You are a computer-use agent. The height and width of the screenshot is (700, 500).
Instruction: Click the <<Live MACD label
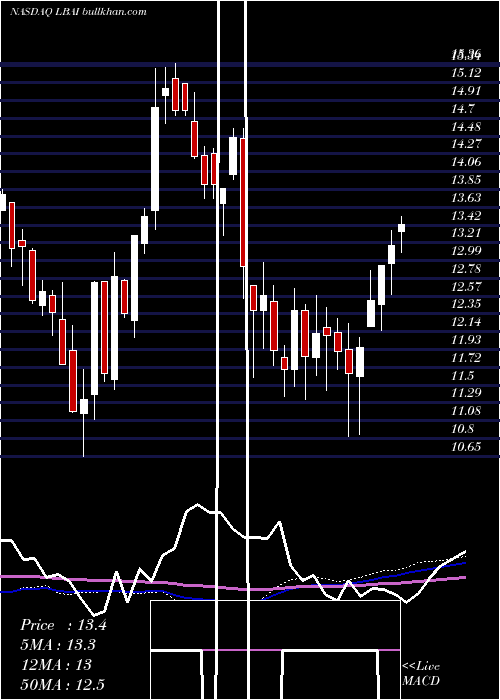(x=421, y=673)
